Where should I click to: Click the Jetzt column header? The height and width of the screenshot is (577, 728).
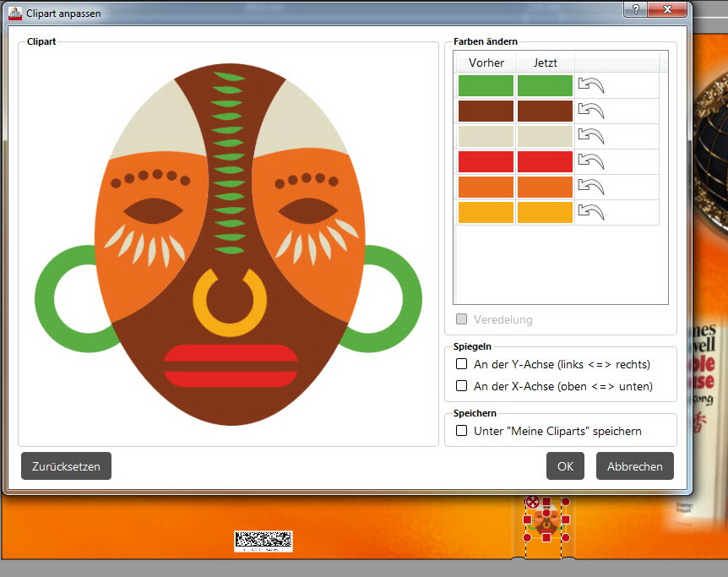545,63
